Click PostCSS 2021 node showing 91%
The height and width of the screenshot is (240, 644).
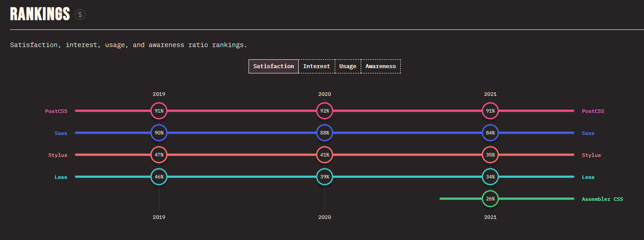click(490, 111)
